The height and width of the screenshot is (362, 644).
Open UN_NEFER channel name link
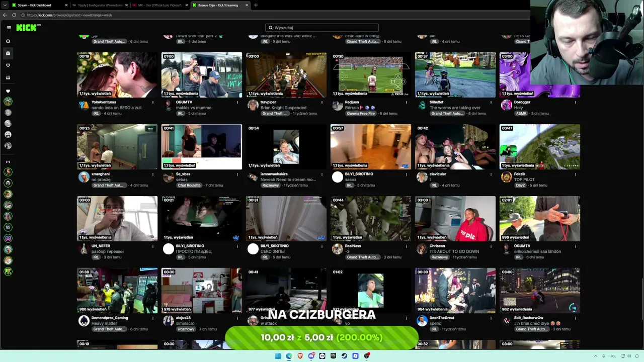tap(101, 246)
